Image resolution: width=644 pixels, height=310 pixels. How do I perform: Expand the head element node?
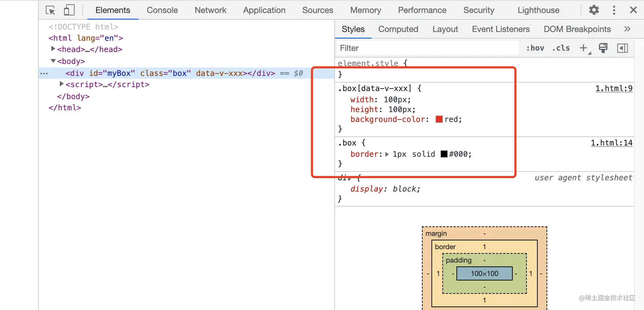click(53, 49)
